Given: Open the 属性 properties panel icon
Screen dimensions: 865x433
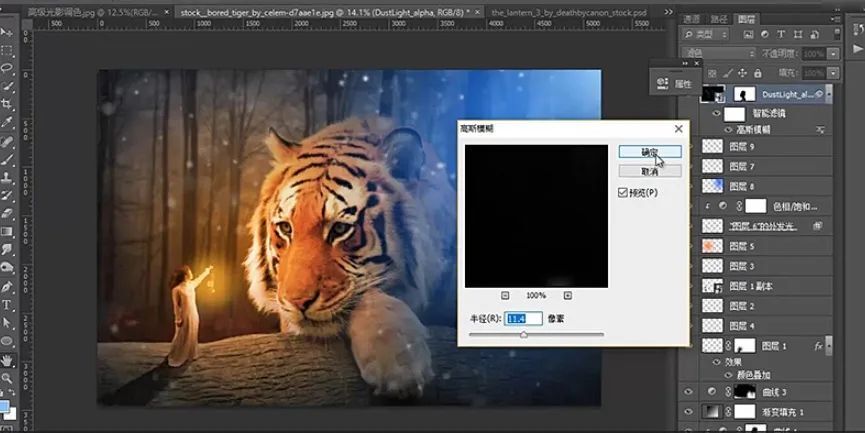Looking at the screenshot, I should click(x=675, y=84).
